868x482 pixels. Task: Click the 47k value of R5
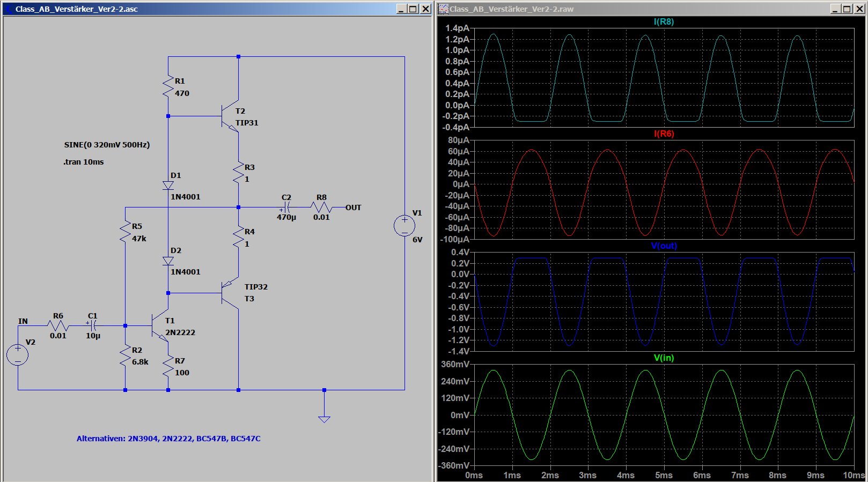(x=139, y=239)
